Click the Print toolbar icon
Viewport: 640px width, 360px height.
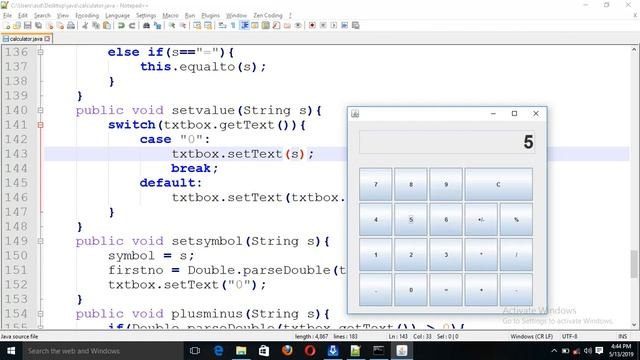click(71, 25)
